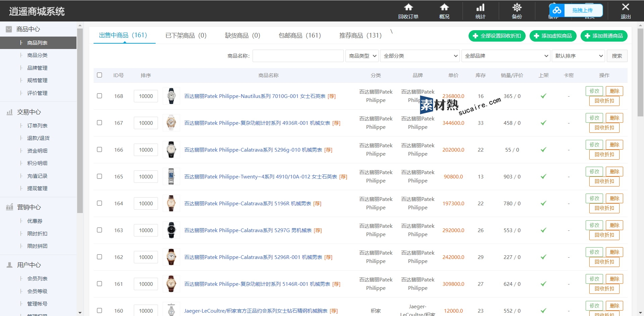Switch to the 包邮商品 (161) tab
The height and width of the screenshot is (316, 644).
pos(300,35)
